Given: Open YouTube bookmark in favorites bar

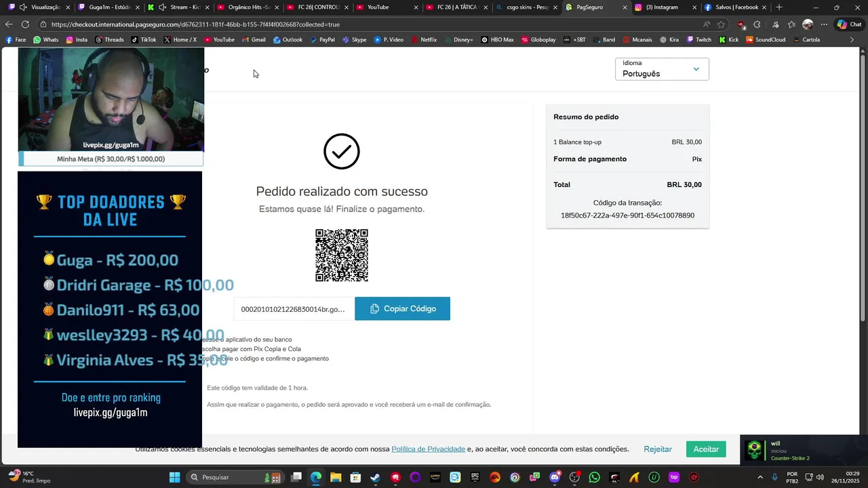Looking at the screenshot, I should pos(219,40).
